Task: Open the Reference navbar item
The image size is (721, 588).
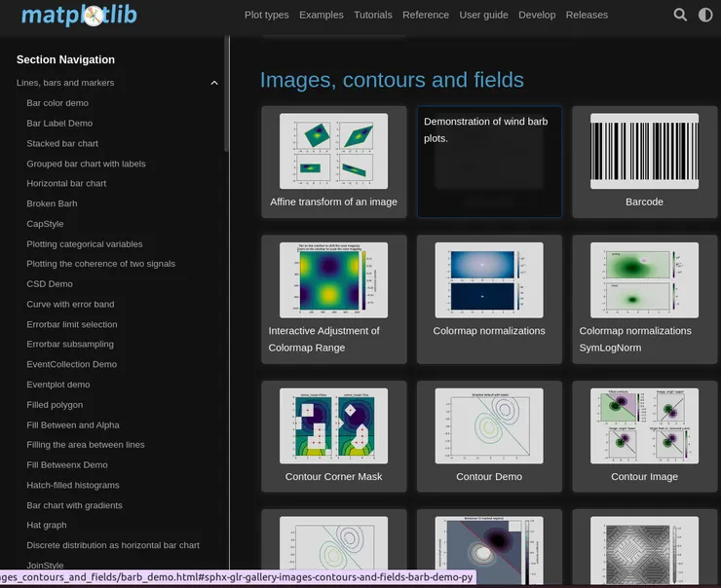Action: pos(426,16)
